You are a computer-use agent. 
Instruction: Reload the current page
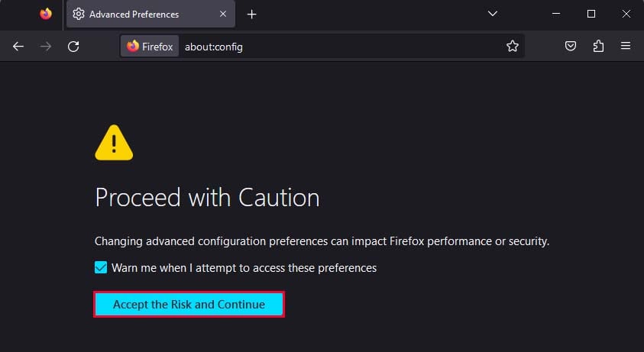(73, 47)
